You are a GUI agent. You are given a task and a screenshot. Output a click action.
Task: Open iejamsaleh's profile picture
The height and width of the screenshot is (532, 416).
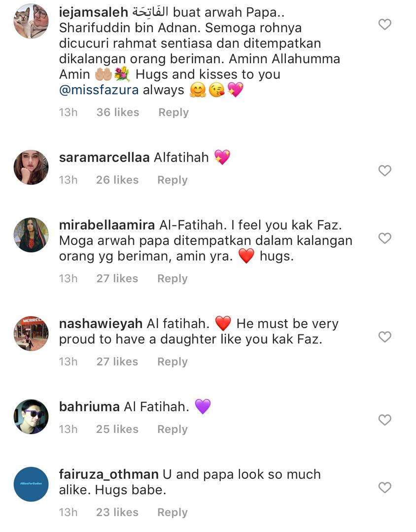31,21
